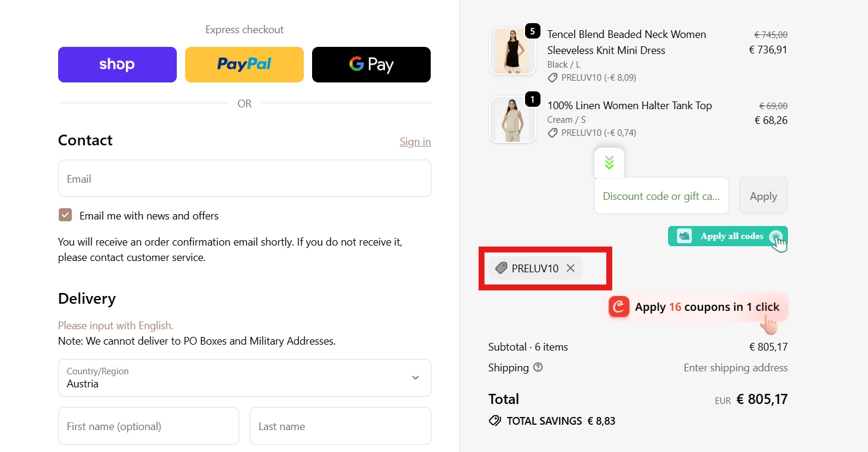Viewport: 868px width, 452px height.
Task: Click the black mini dress product thumbnail
Action: point(512,51)
